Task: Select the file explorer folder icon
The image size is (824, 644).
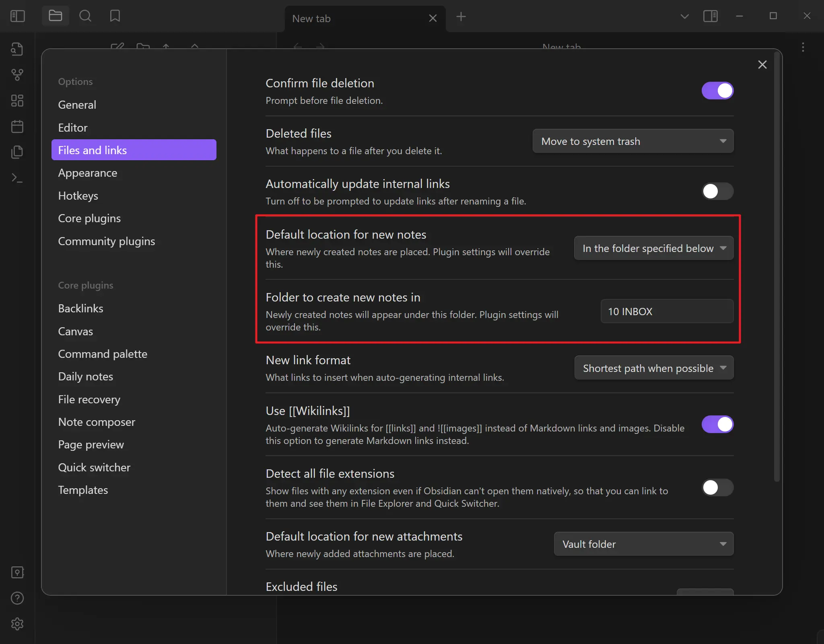Action: [55, 16]
